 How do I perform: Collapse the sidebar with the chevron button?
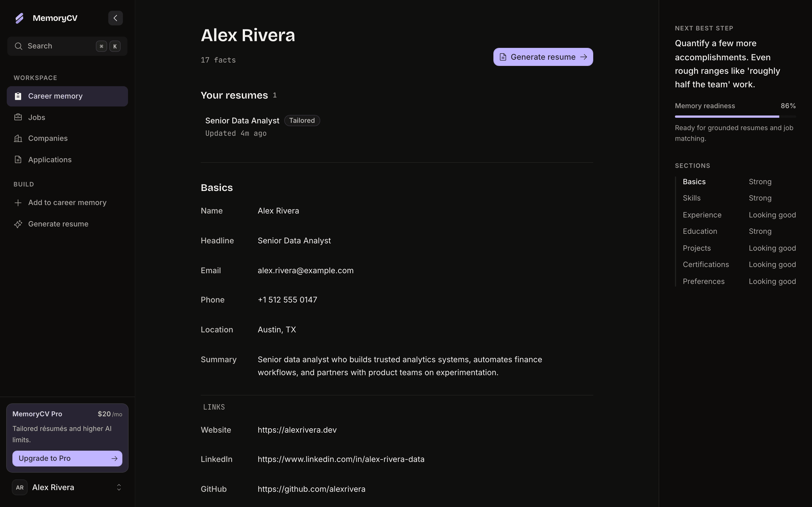[x=115, y=18]
